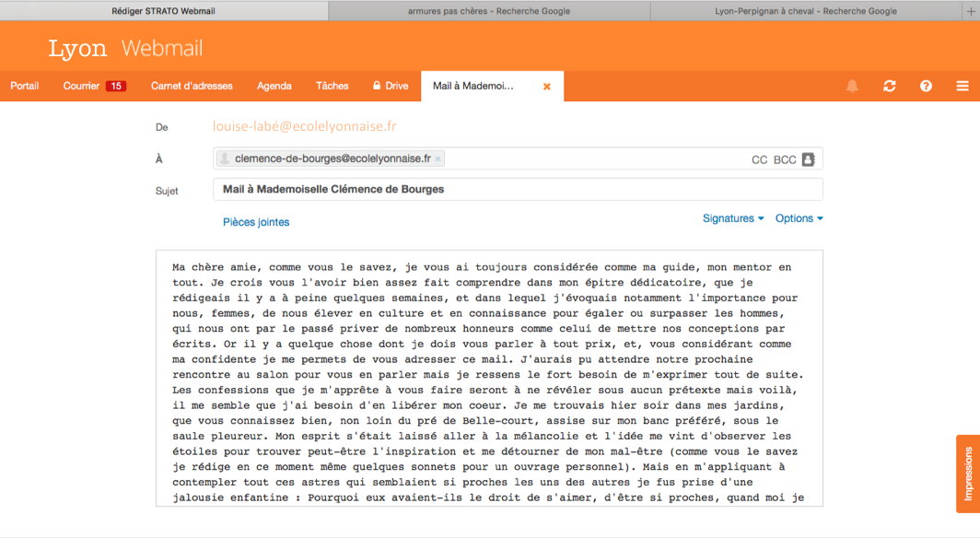Go to Portail
The height and width of the screenshot is (538, 980).
24,87
